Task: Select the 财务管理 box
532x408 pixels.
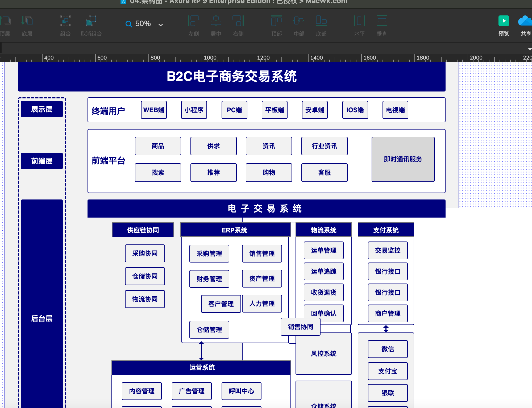Action: 209,279
